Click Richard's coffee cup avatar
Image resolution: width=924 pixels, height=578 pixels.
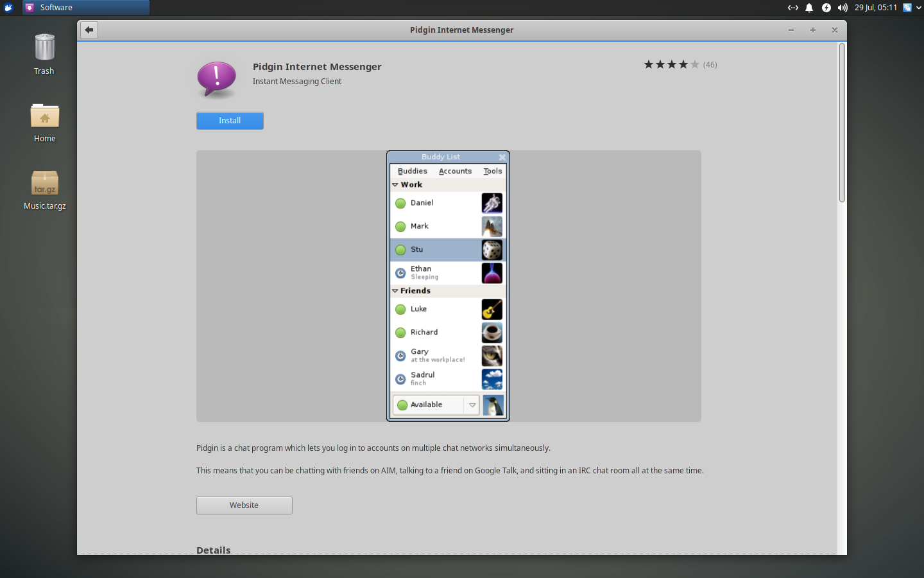(x=492, y=332)
